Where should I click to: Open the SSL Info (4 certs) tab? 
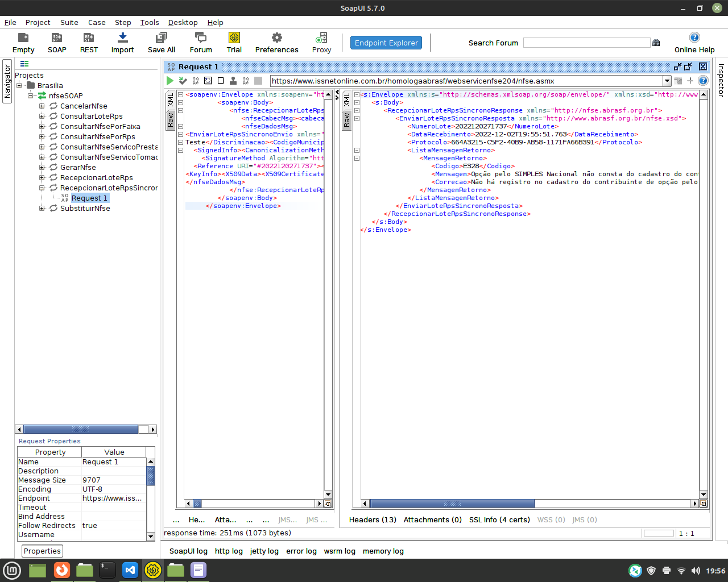[x=499, y=519]
